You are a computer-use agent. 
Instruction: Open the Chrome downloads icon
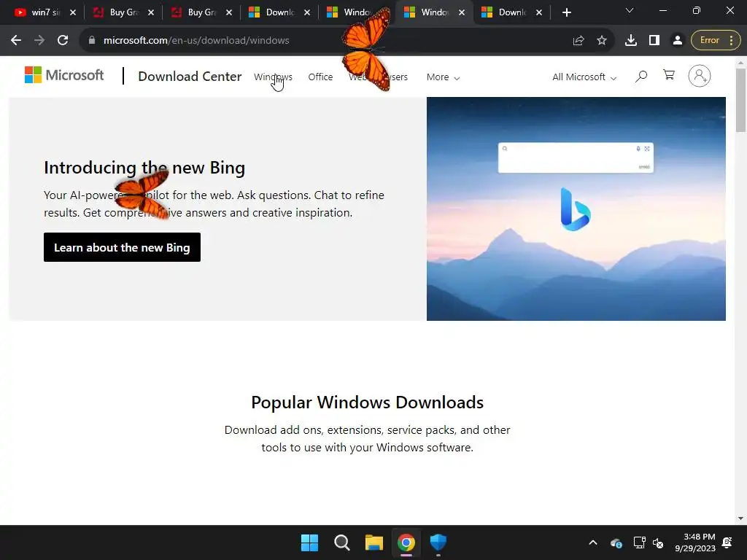pos(631,41)
